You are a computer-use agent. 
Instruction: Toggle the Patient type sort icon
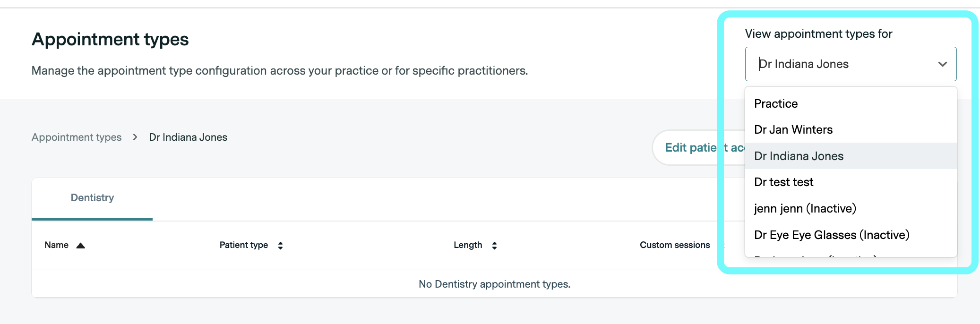[280, 246]
